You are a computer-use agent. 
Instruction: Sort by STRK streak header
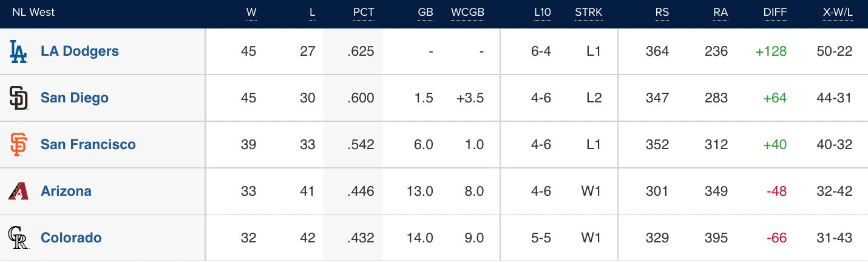click(x=588, y=13)
